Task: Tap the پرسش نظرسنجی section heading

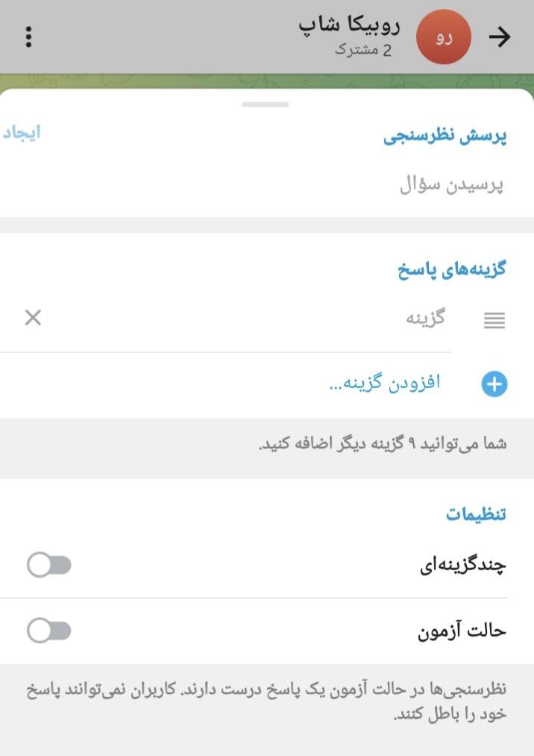Action: click(x=445, y=138)
